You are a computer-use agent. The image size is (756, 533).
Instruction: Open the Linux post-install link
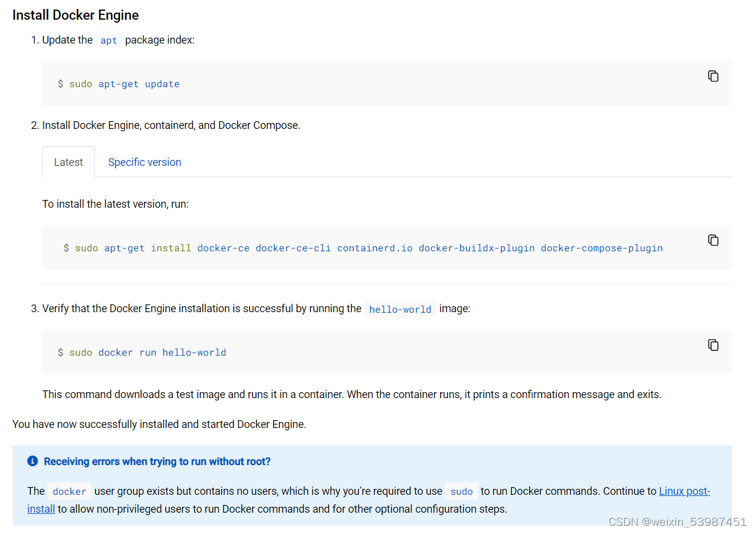(684, 491)
